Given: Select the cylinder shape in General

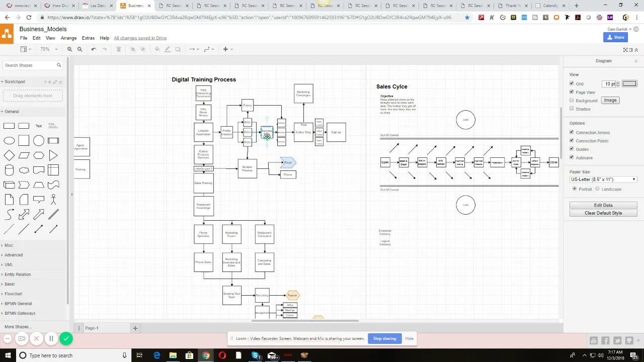Looking at the screenshot, I should [x=9, y=170].
